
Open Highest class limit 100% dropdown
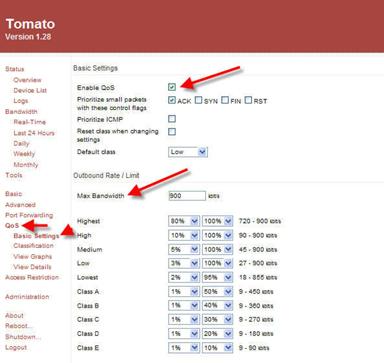tap(217, 221)
